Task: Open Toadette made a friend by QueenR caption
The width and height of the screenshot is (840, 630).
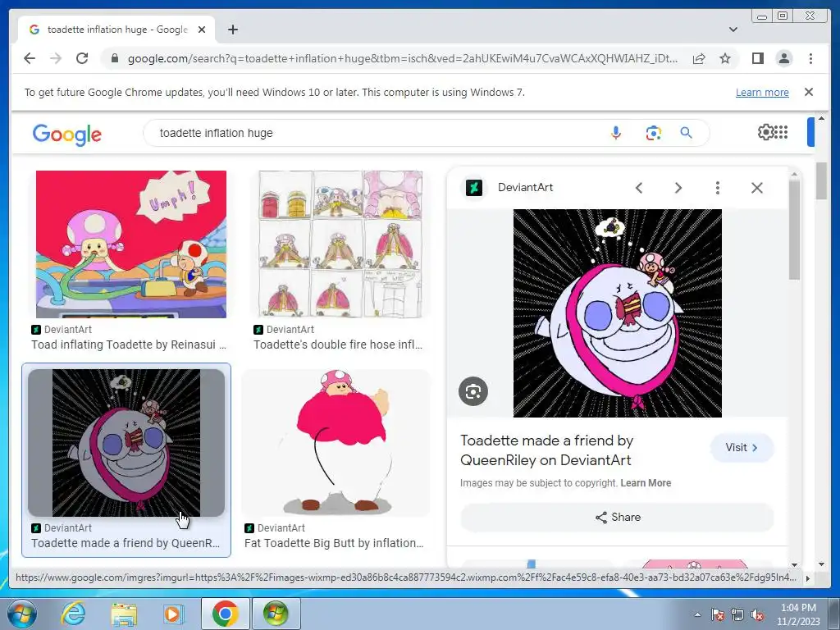Action: coord(126,543)
